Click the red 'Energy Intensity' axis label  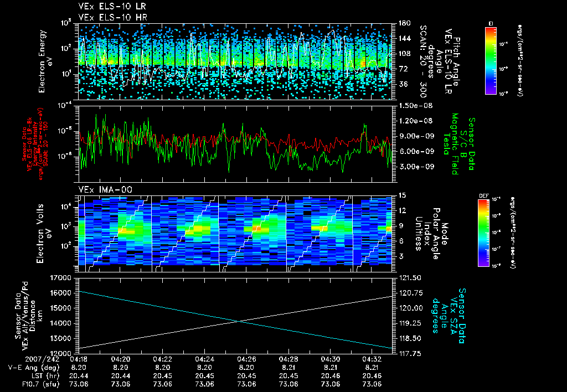pyautogui.click(x=35, y=144)
